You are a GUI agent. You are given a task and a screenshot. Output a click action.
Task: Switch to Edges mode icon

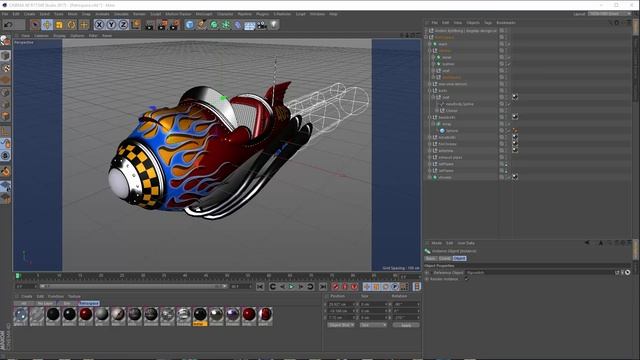5,104
